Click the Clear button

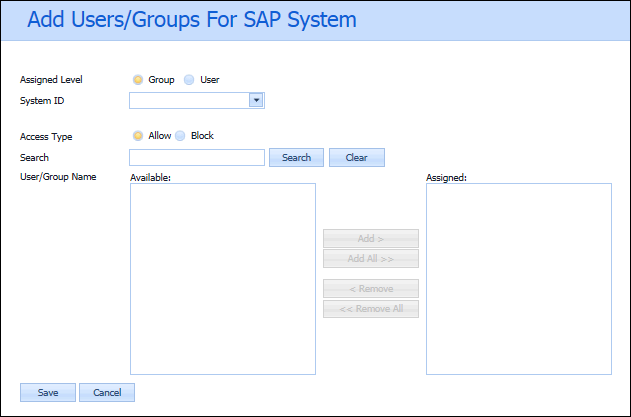357,157
